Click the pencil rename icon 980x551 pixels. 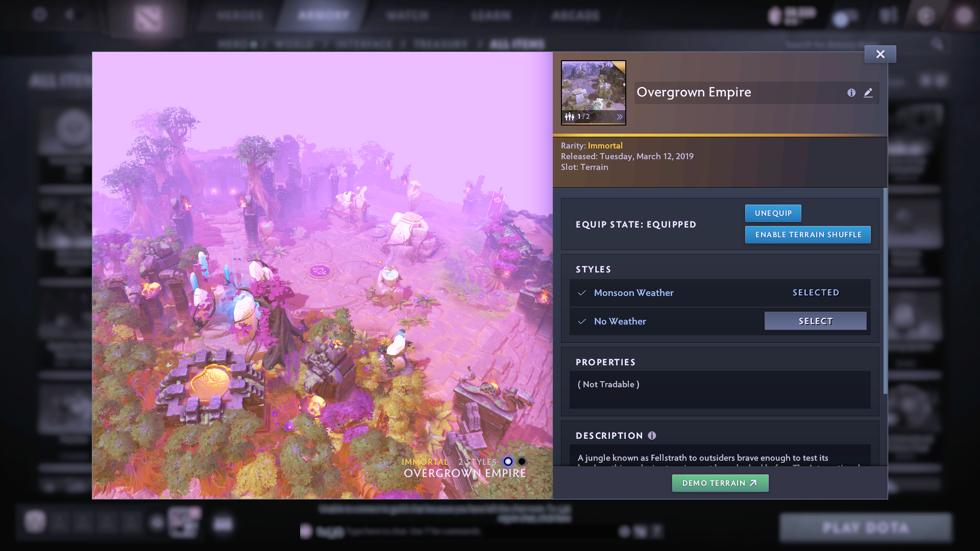tap(868, 93)
